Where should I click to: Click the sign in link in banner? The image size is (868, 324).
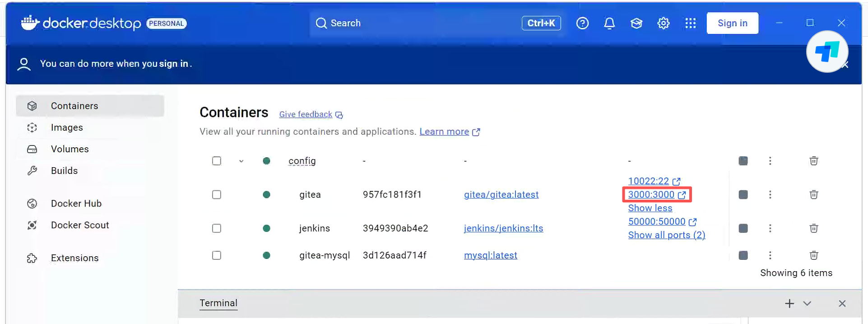pos(173,64)
